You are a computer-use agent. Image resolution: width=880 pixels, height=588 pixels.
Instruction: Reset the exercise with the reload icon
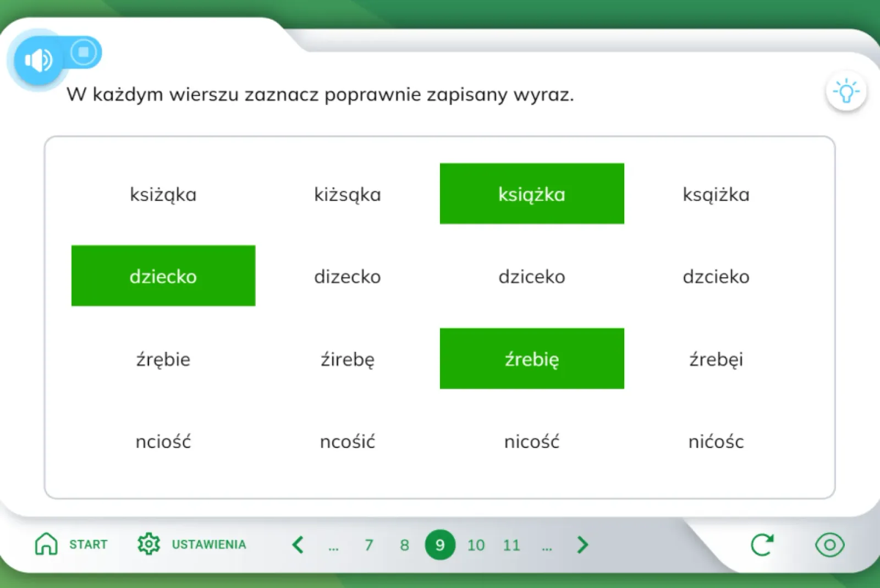[x=762, y=545]
